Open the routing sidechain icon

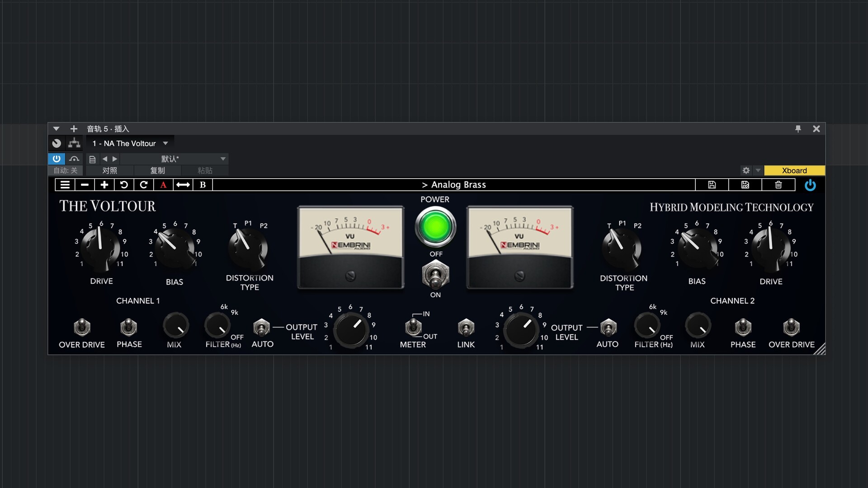tap(74, 143)
